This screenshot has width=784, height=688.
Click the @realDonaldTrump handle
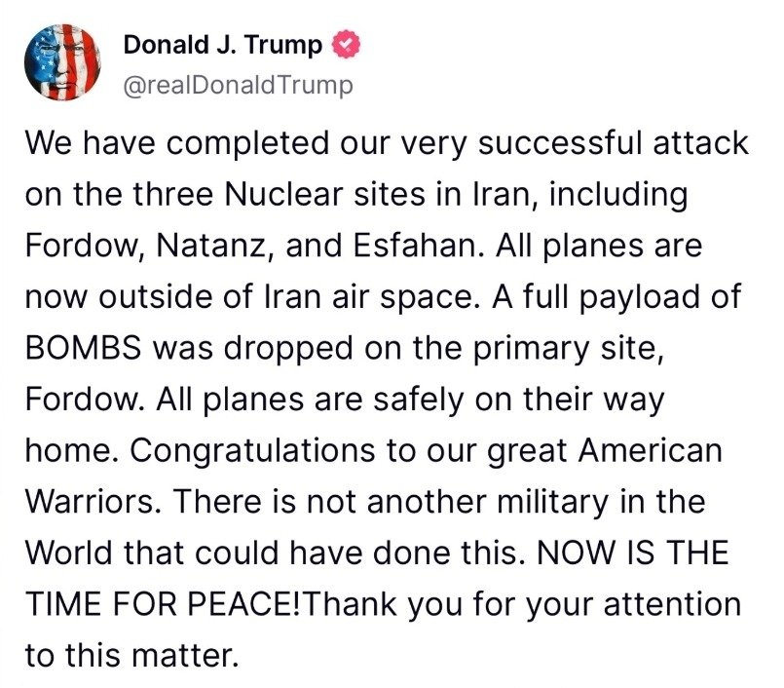238,85
